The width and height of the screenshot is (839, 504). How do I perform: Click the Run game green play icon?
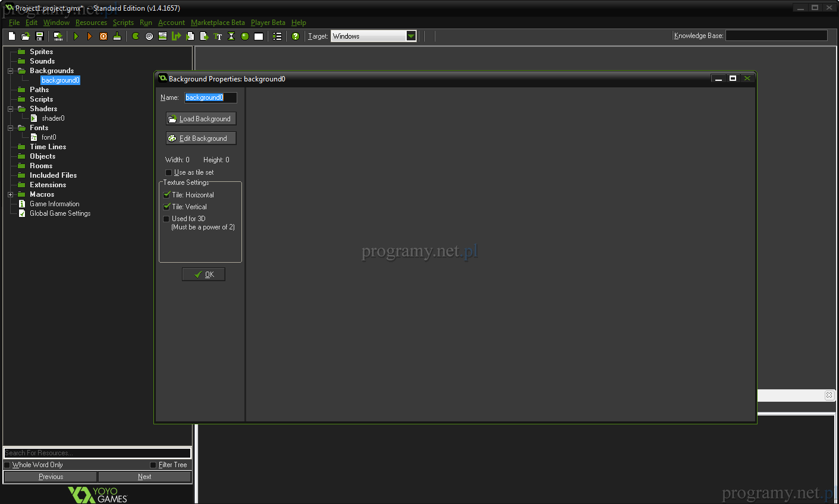coord(76,36)
